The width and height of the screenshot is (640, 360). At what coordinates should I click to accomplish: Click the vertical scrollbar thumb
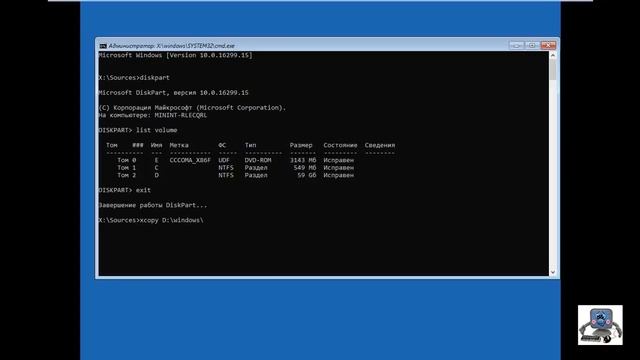553,70
